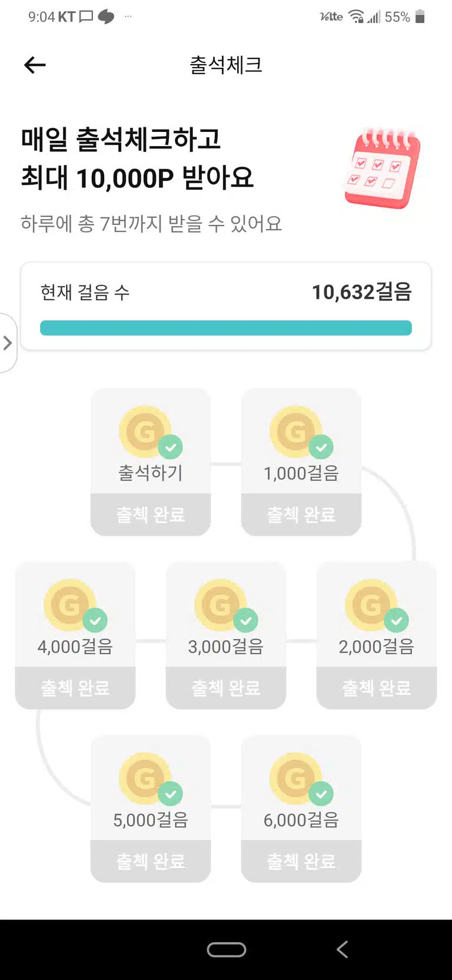Tap the gold coin on 1,000걸음 card
This screenshot has width=452, height=980.
coord(295,432)
